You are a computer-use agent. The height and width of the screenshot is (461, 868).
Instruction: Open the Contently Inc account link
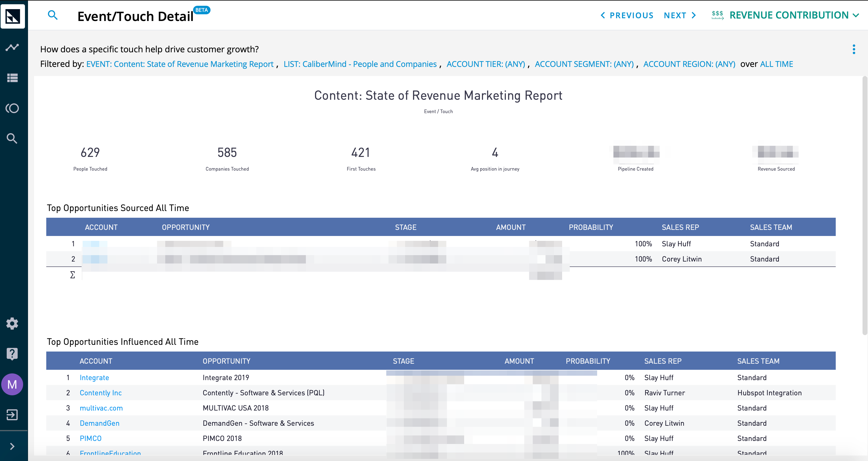click(x=100, y=393)
